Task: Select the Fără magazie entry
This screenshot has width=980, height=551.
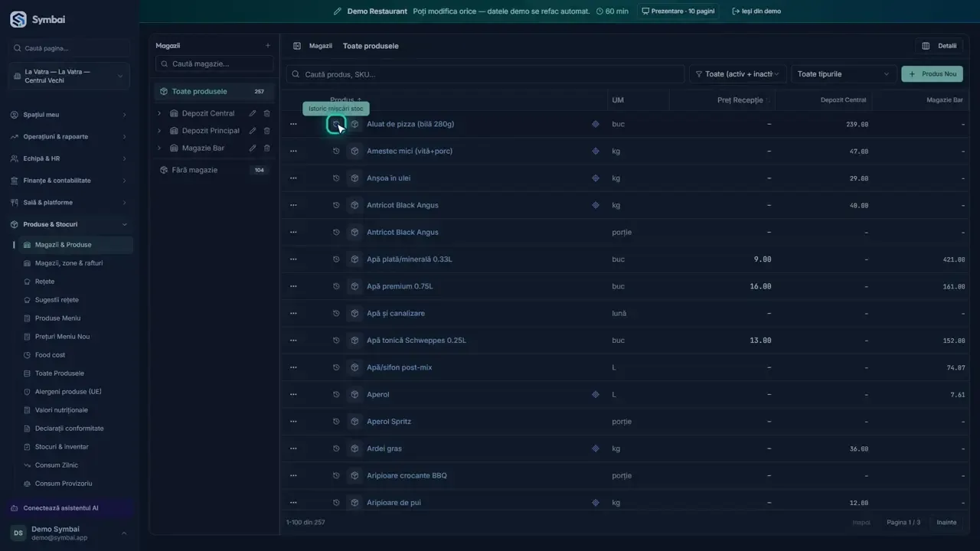Action: [x=215, y=170]
